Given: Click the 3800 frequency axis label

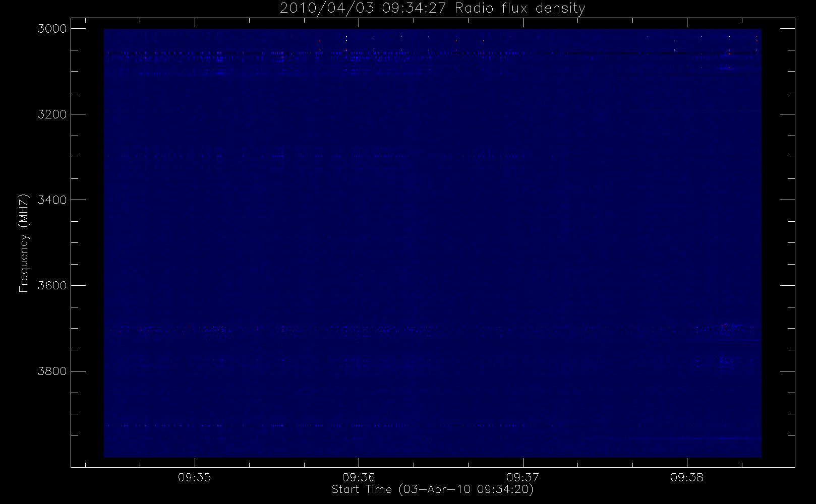Looking at the screenshot, I should 52,371.
